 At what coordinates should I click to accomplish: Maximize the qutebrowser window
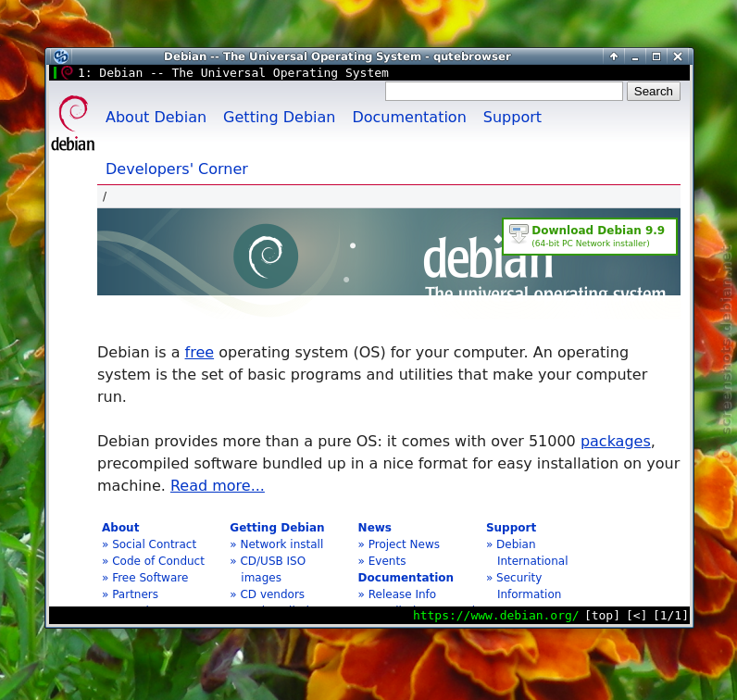tap(656, 56)
